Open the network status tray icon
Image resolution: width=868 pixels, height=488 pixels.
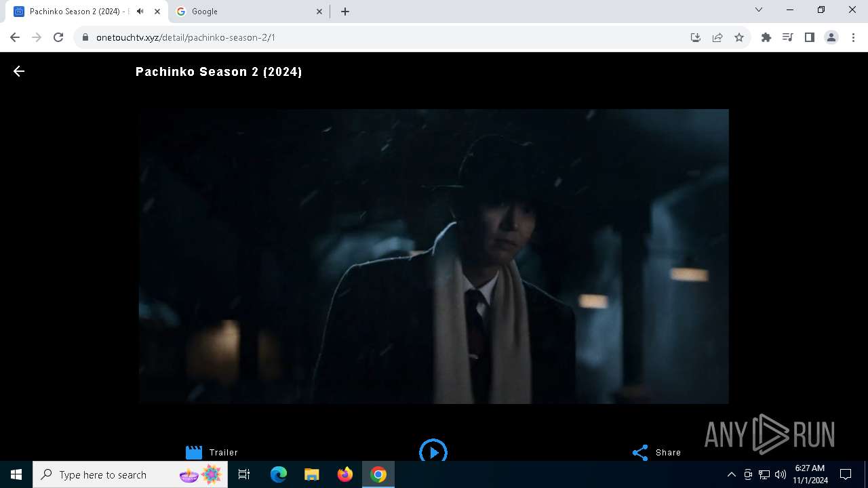point(764,474)
